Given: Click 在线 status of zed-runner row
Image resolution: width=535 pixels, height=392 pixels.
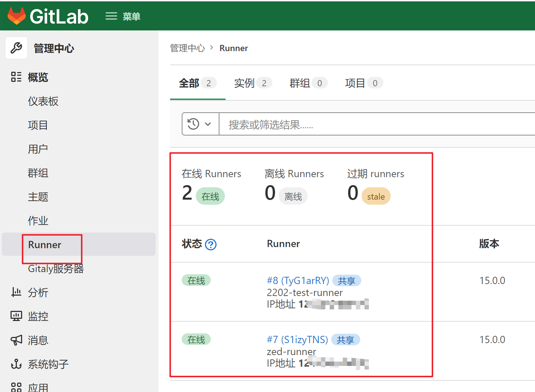Looking at the screenshot, I should coord(196,339).
